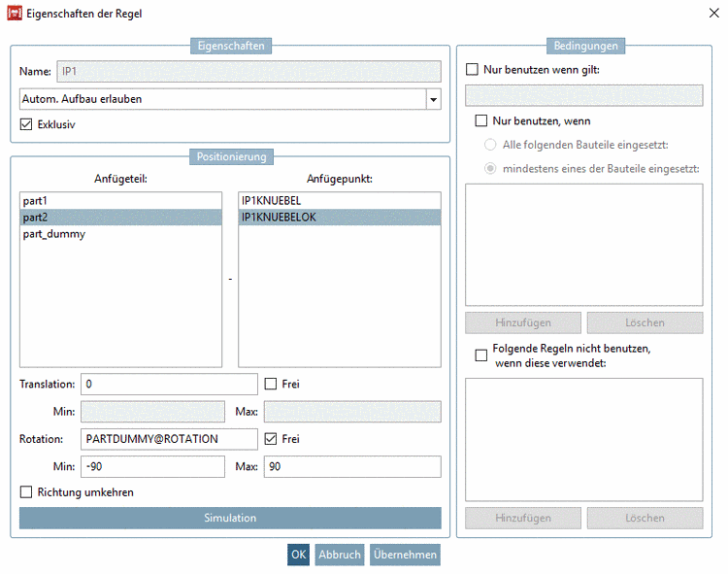728x574 pixels.
Task: Click the Rotation Max field with 90
Action: [x=352, y=467]
